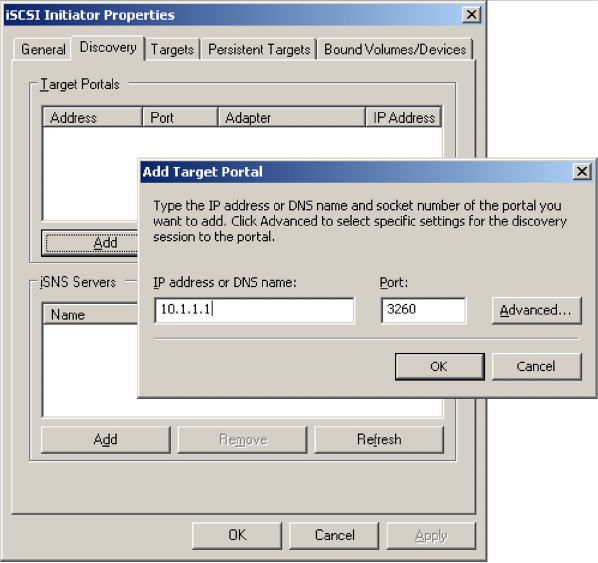Focus the Port number field
Screen dimensions: 598x563
[x=423, y=310]
